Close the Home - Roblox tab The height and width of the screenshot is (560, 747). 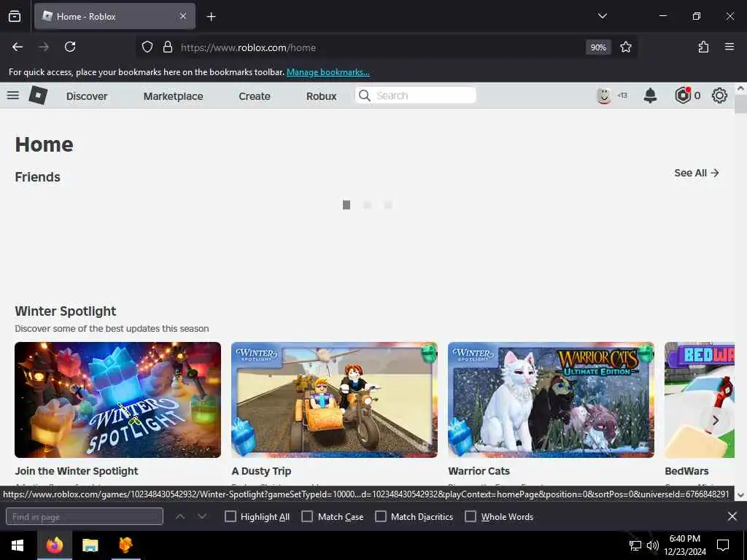[x=183, y=16]
